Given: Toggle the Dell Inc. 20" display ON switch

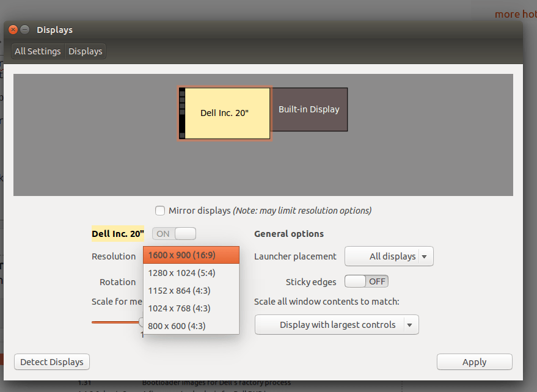Looking at the screenshot, I should click(x=174, y=233).
